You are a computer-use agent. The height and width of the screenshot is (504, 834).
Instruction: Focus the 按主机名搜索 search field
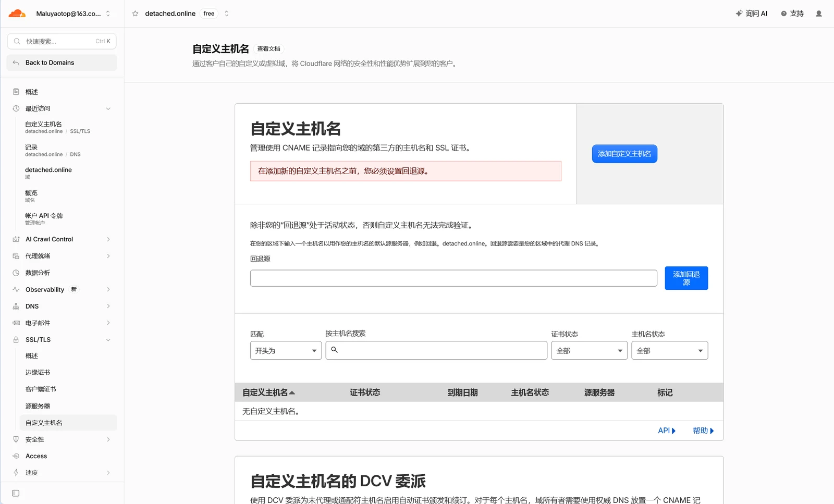tap(436, 350)
